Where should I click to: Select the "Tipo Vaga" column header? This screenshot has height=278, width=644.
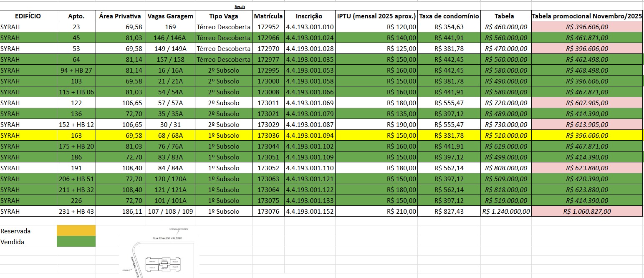[x=224, y=16]
